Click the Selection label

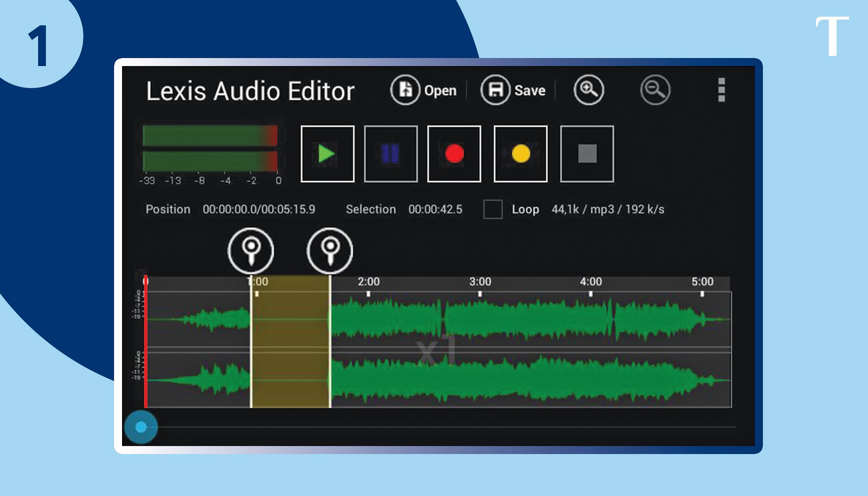(x=371, y=209)
